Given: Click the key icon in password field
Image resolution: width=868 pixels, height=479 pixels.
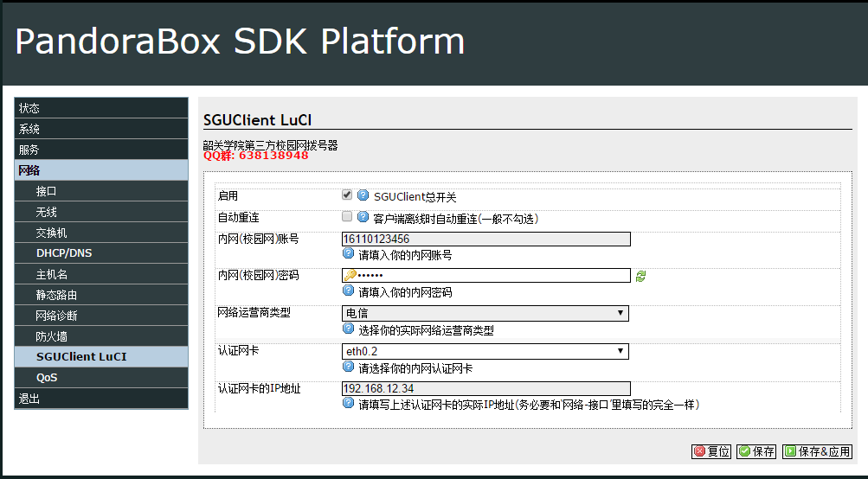Looking at the screenshot, I should 350,275.
